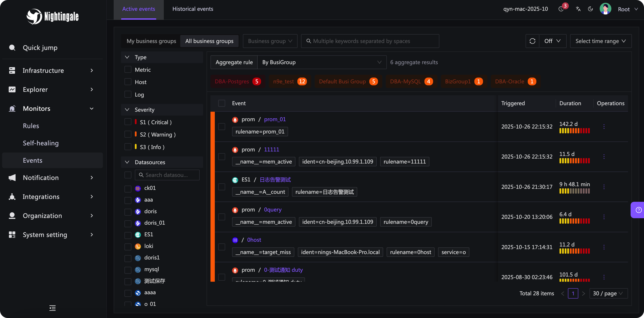Open the clock icon showing badge 3
Image resolution: width=644 pixels, height=318 pixels.
(x=561, y=9)
